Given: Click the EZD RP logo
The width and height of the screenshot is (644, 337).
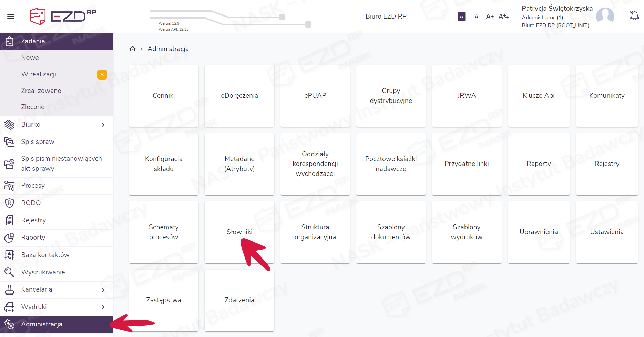Looking at the screenshot, I should click(x=63, y=16).
